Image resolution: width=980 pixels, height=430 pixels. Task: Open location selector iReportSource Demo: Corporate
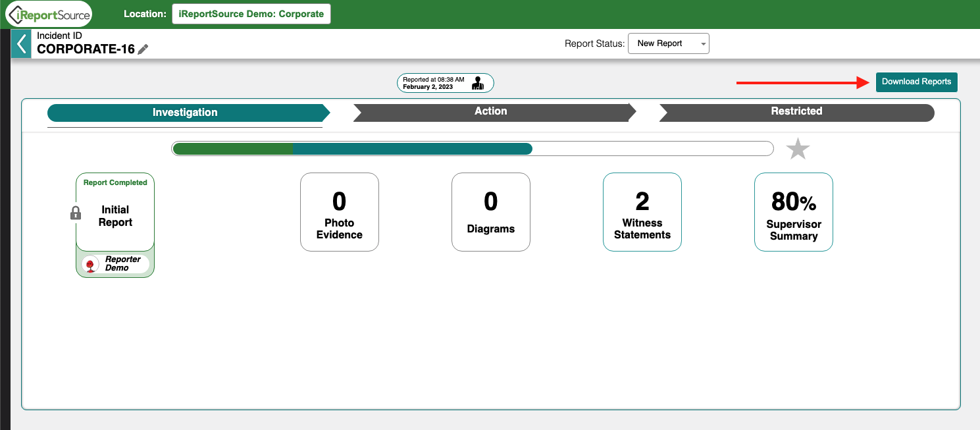click(x=251, y=14)
